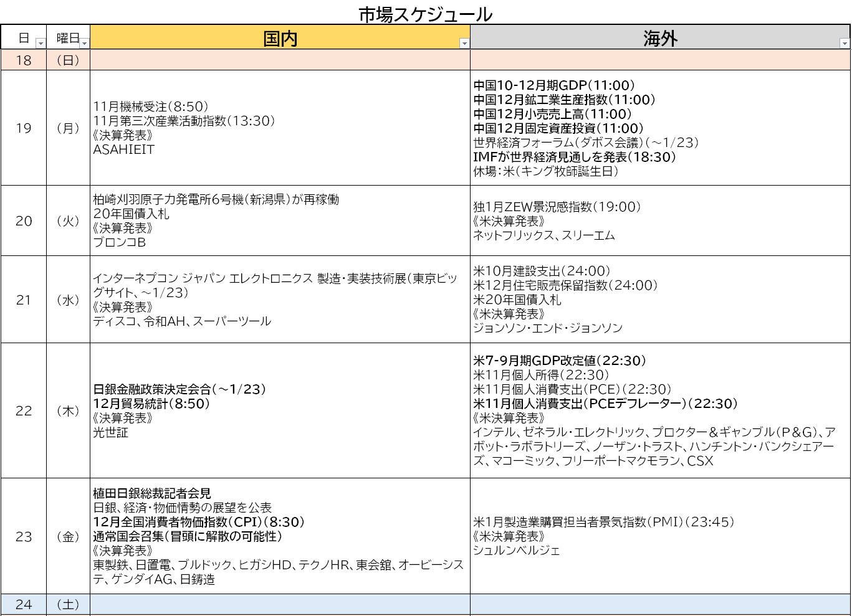Select the 市場スケジュール title text
Image resolution: width=852 pixels, height=616 pixels.
(x=426, y=14)
